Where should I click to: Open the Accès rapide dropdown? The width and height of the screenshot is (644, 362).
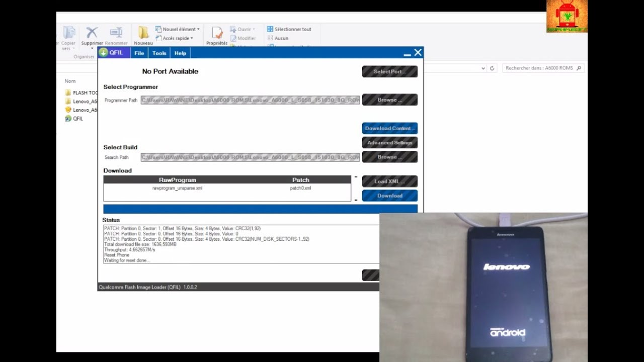(175, 38)
